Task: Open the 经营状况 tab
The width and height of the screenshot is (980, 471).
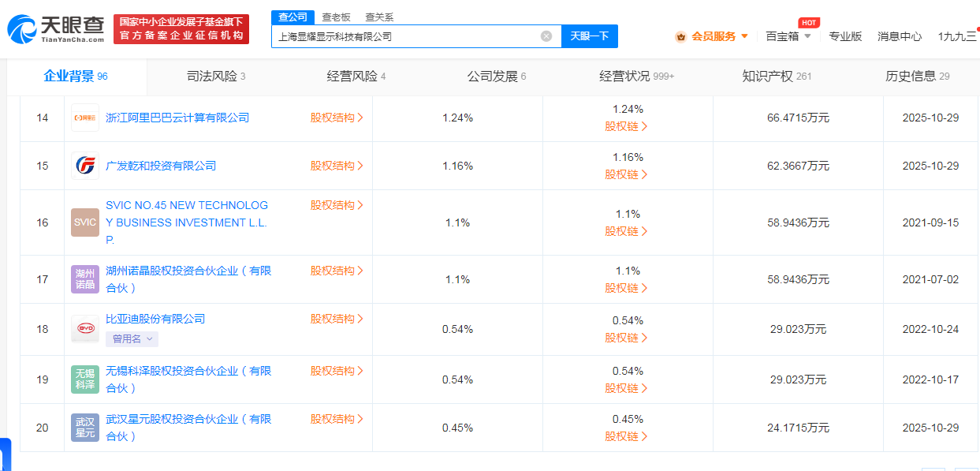Action: pos(637,77)
